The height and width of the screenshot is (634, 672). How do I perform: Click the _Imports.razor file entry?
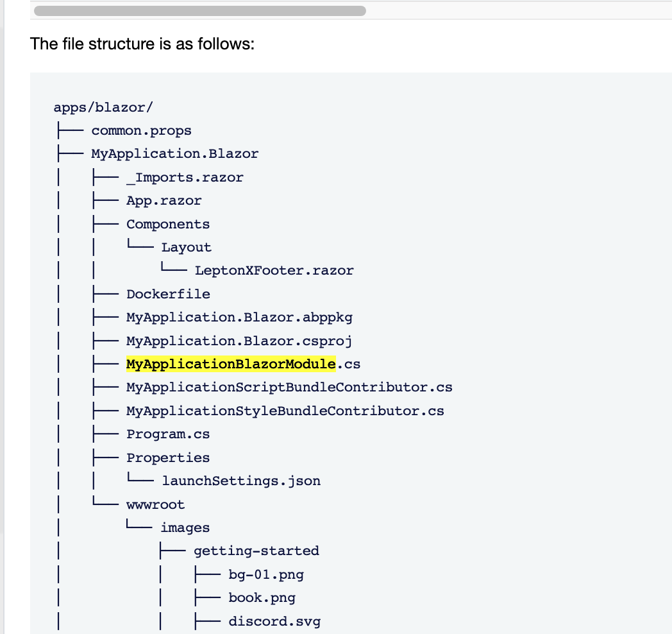click(x=185, y=178)
